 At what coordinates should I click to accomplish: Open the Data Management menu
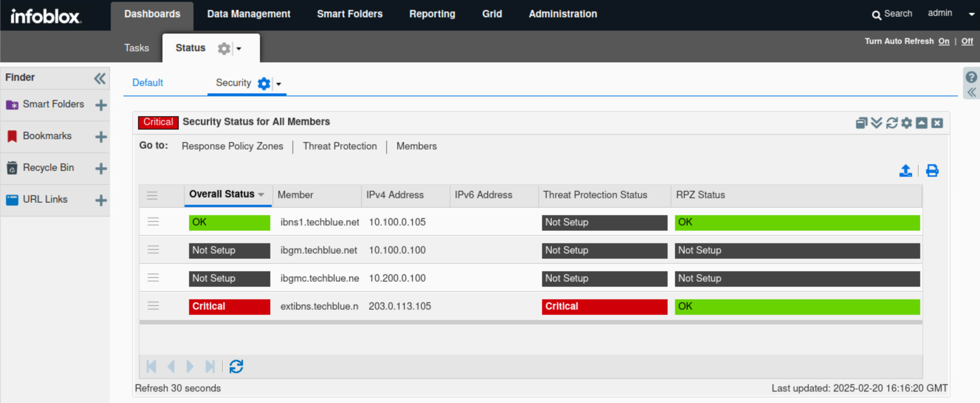pos(249,14)
